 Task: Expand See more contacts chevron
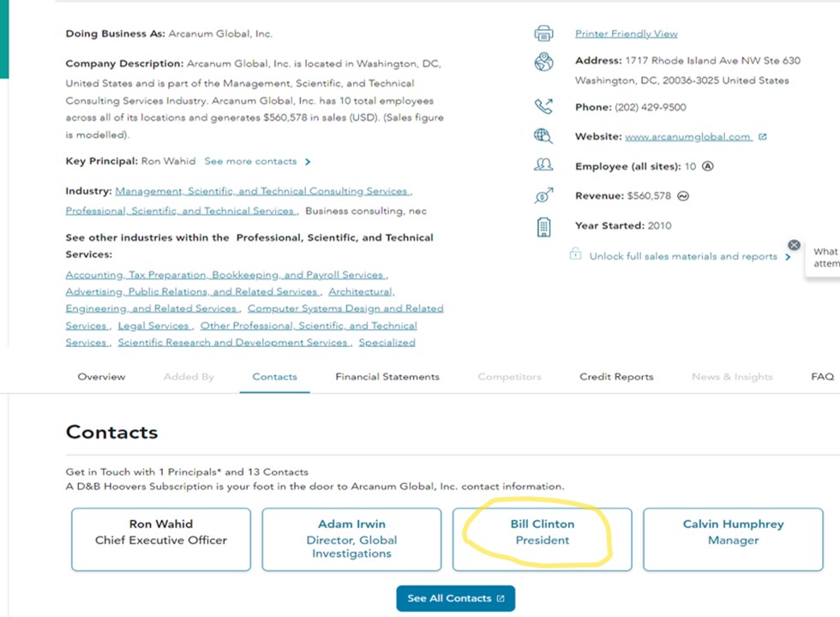point(308,162)
